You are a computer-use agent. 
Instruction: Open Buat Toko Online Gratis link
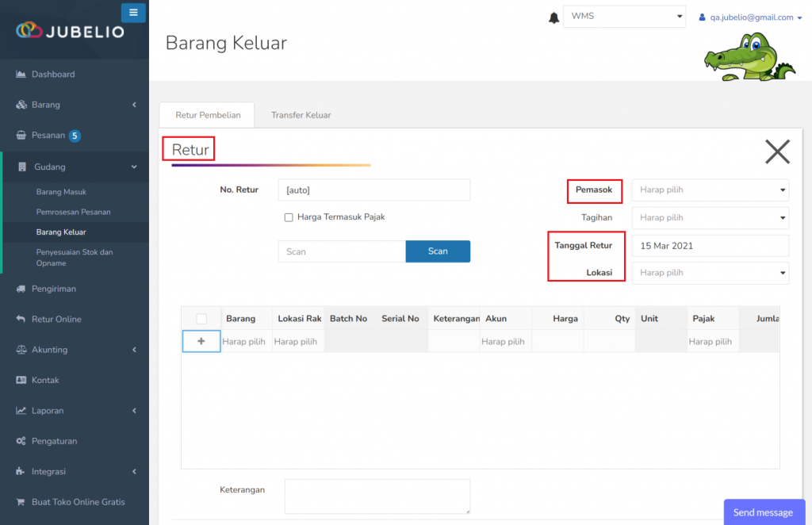78,502
